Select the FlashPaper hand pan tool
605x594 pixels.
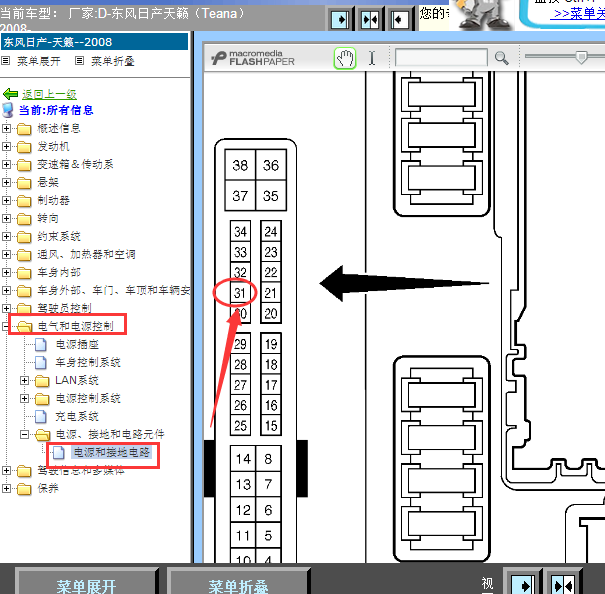(x=345, y=59)
